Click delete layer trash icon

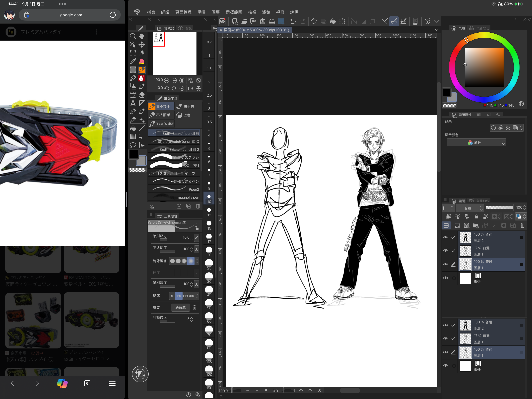(x=522, y=225)
